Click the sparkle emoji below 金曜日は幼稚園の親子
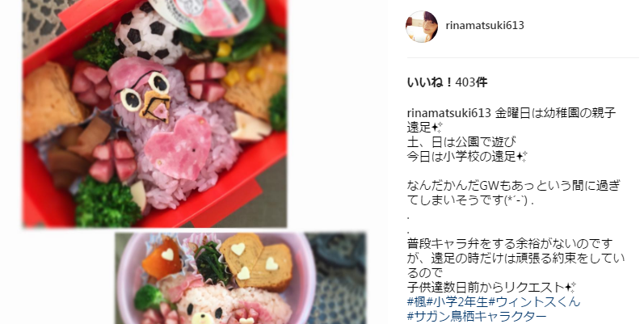Image resolution: width=644 pixels, height=324 pixels. point(437,128)
